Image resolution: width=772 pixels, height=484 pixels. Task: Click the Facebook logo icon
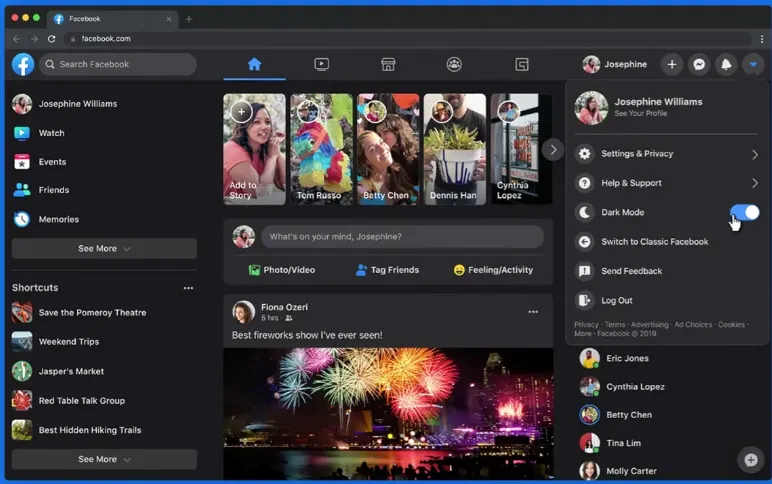[x=23, y=65]
